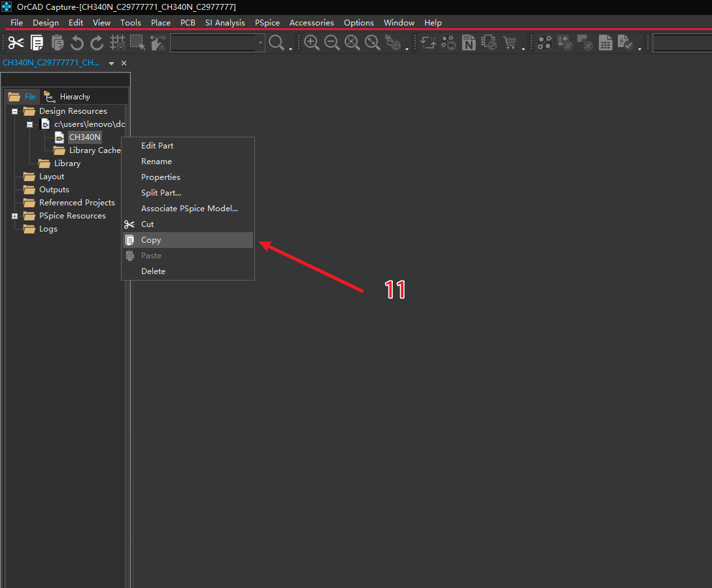Toggle Snap to Grid toolbar icon

(x=117, y=43)
